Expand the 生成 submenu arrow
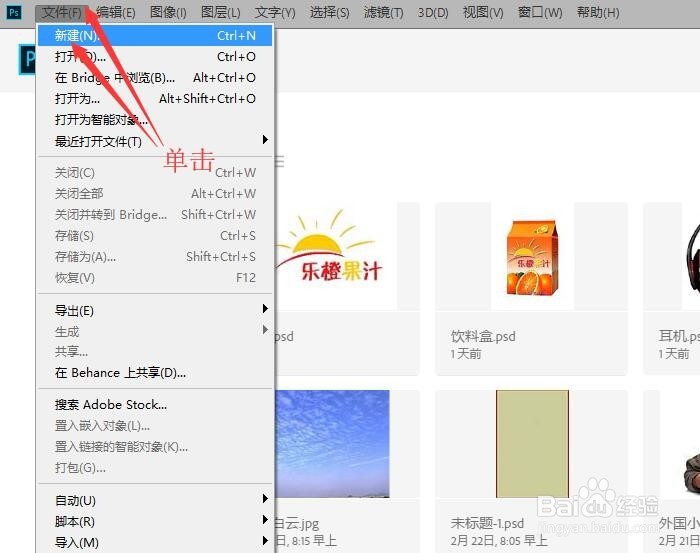This screenshot has width=700, height=553. click(265, 330)
